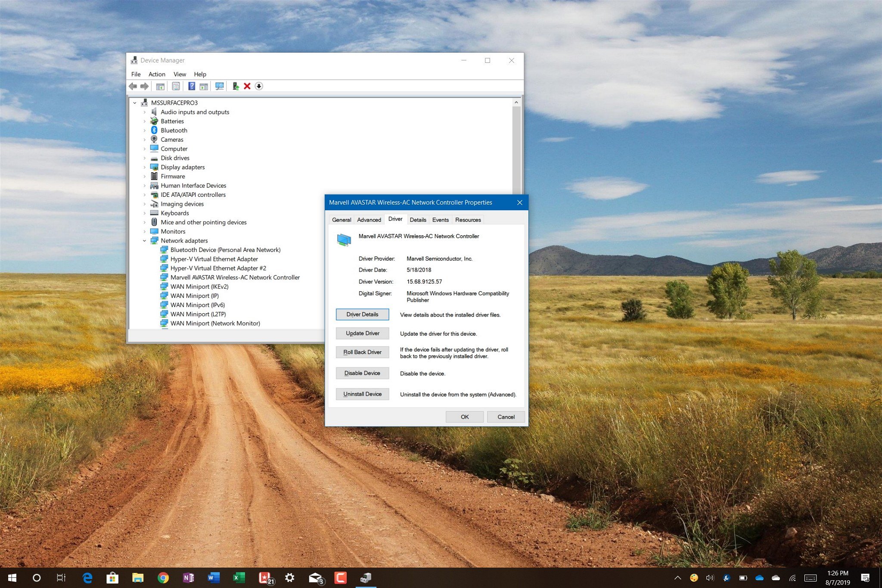Screen dimensions: 882x588
Task: Expand the Bluetooth devices category
Action: coord(144,130)
